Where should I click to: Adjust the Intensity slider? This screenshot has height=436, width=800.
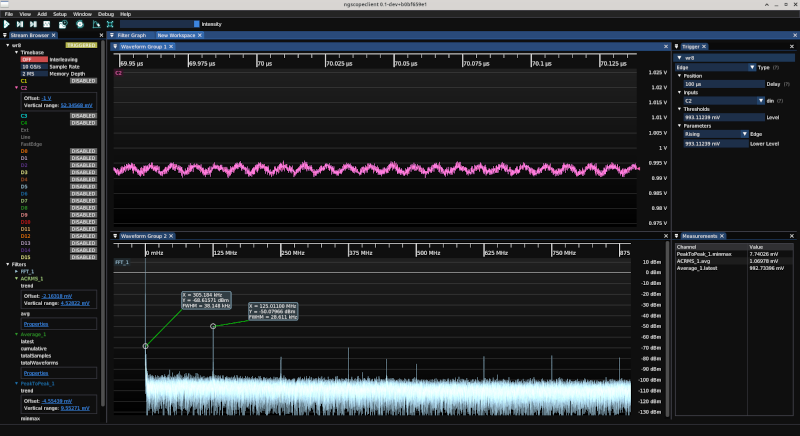(x=160, y=24)
